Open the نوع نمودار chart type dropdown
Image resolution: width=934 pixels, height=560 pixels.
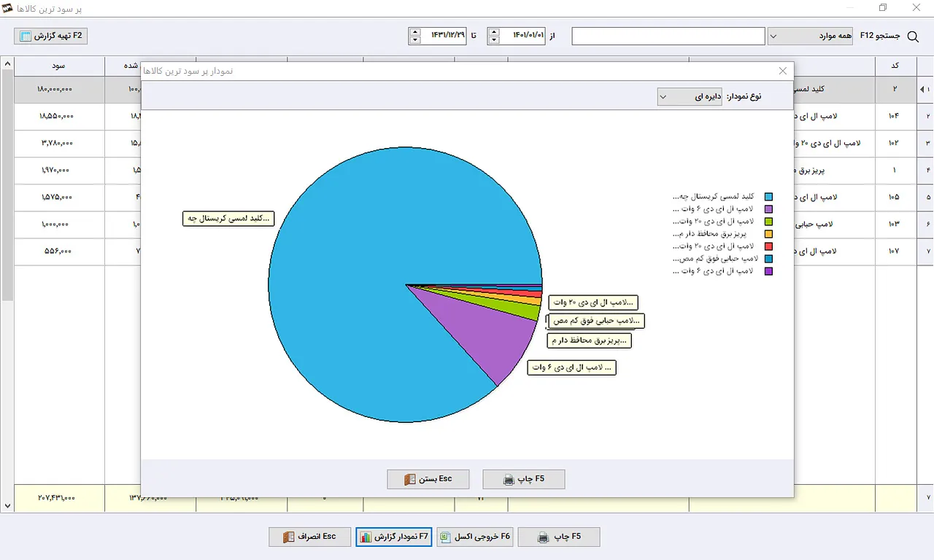click(690, 96)
